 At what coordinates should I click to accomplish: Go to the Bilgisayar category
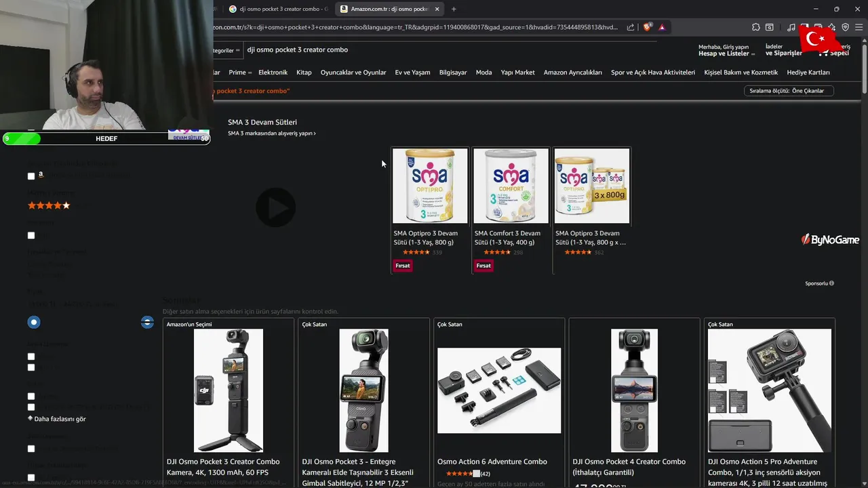pyautogui.click(x=453, y=73)
